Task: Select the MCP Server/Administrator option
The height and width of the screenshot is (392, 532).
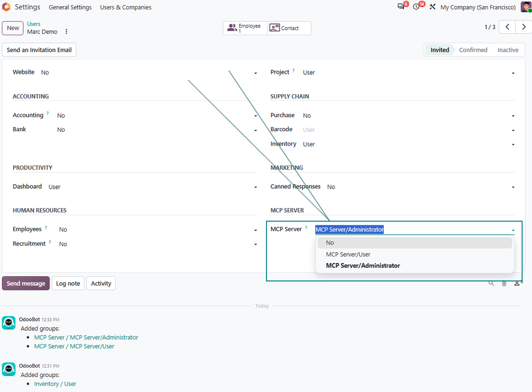Action: [414, 265]
